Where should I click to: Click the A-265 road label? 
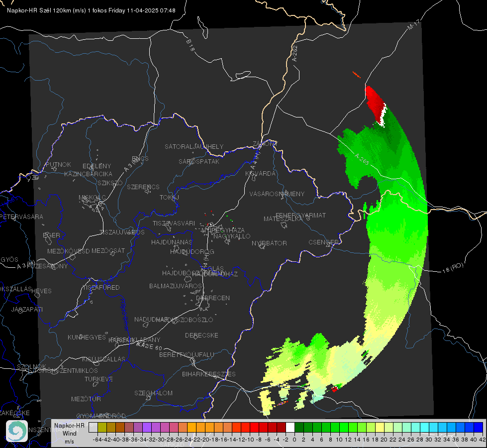[362, 159]
